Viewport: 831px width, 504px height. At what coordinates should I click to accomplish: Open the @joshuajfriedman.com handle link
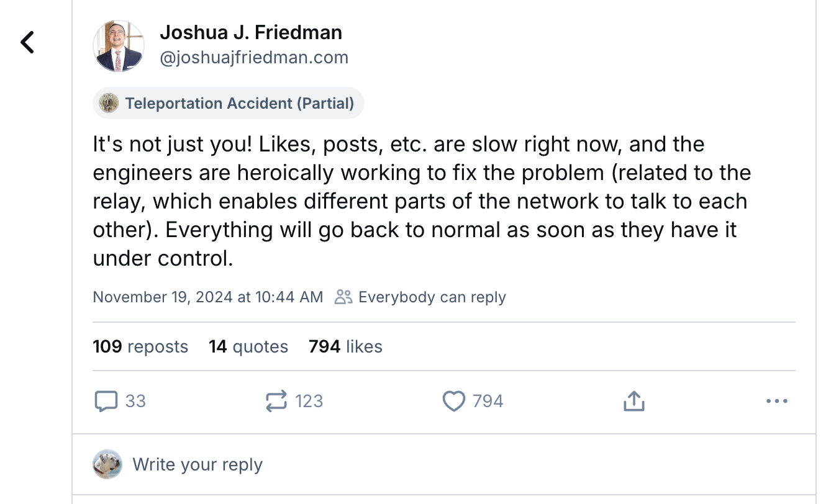point(254,58)
